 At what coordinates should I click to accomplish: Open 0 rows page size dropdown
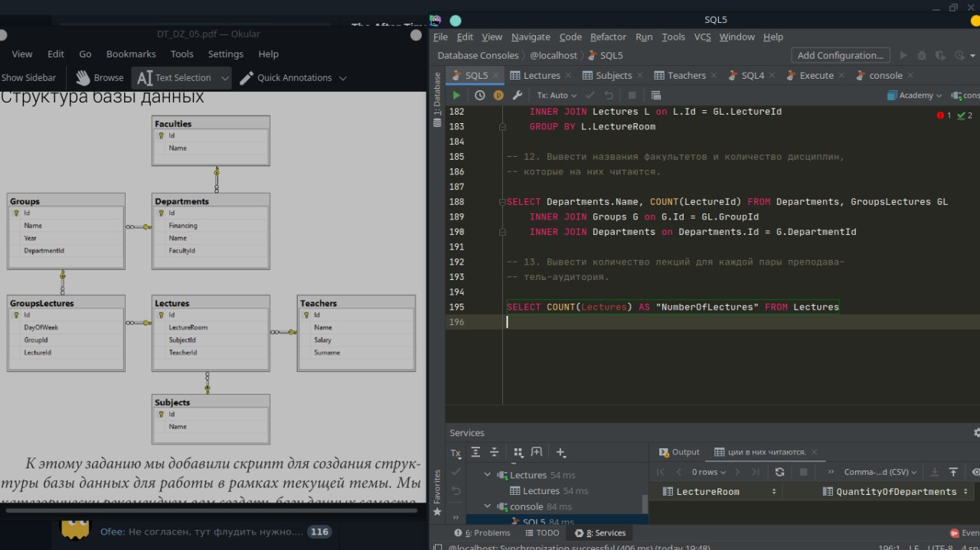(708, 472)
